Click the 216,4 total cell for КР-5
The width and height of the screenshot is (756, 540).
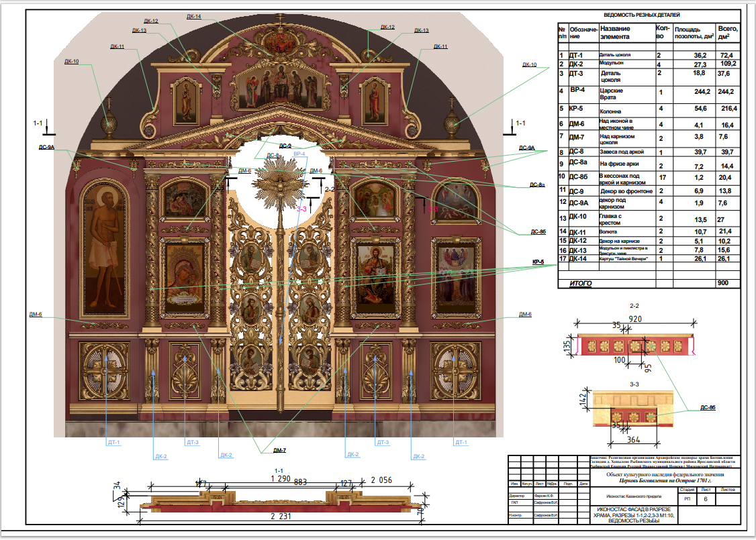tap(729, 109)
